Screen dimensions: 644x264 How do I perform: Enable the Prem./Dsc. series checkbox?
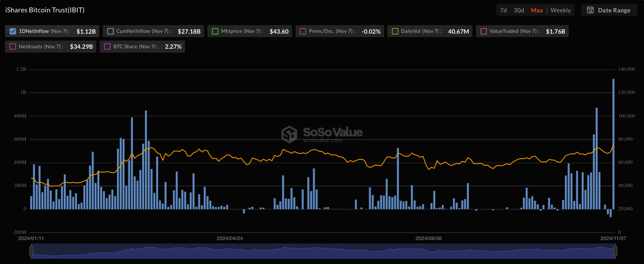tap(303, 31)
